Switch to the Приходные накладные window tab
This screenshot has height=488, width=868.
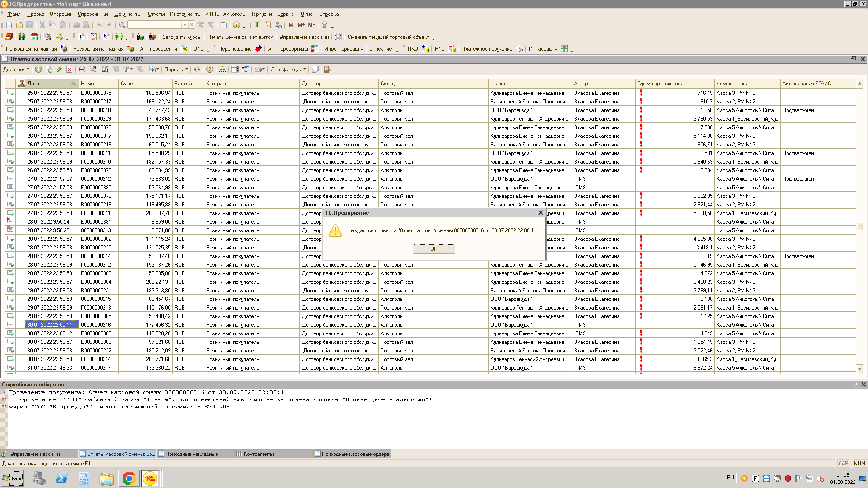[192, 454]
